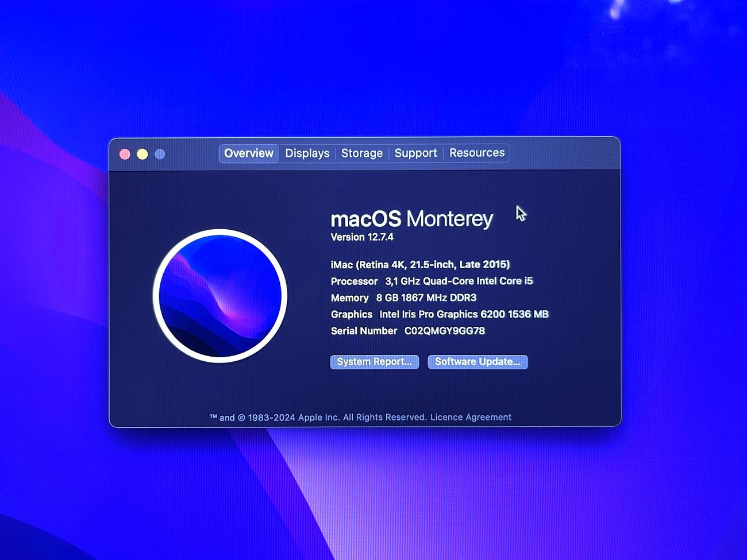The width and height of the screenshot is (747, 560).
Task: Click the Processor Quad-Core Intel Core i5 line
Action: [432, 281]
